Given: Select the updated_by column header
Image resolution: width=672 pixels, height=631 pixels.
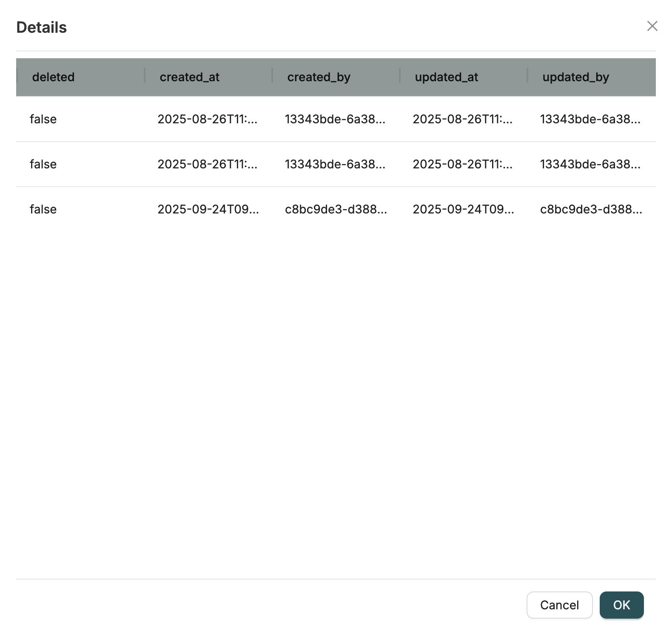Looking at the screenshot, I should pos(575,77).
